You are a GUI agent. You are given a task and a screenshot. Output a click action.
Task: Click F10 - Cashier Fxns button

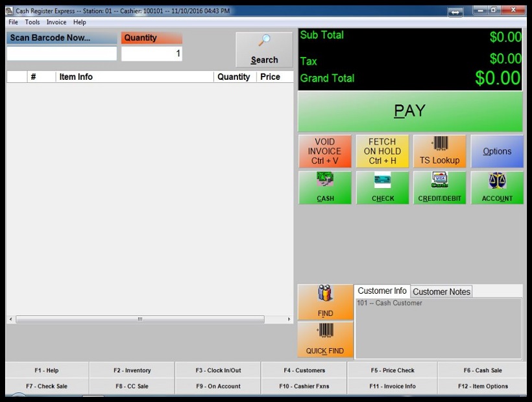click(x=304, y=386)
